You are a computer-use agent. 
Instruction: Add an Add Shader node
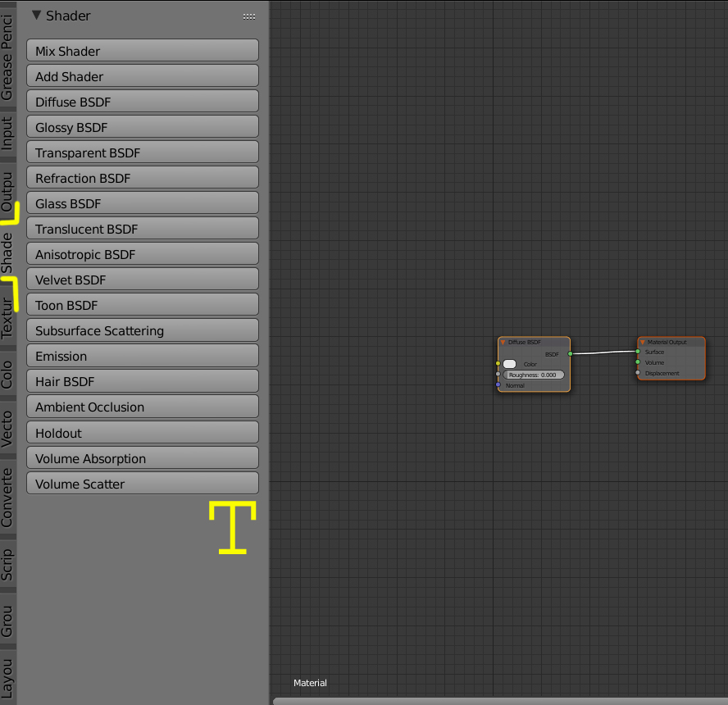[x=143, y=76]
